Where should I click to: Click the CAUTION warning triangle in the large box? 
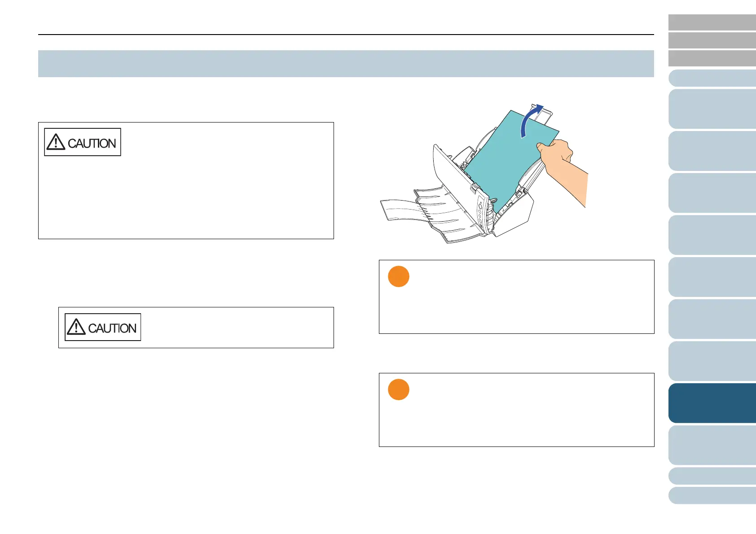(56, 142)
